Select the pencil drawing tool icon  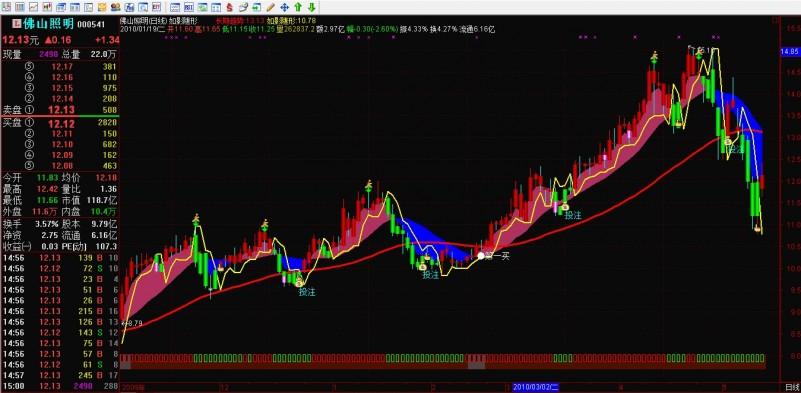click(271, 7)
